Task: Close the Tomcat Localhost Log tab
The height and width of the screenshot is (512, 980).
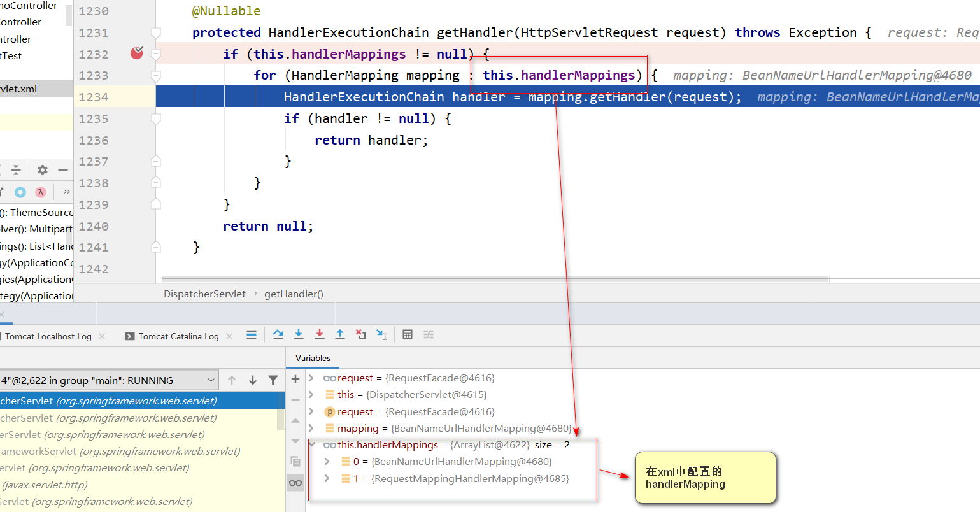Action: click(102, 336)
